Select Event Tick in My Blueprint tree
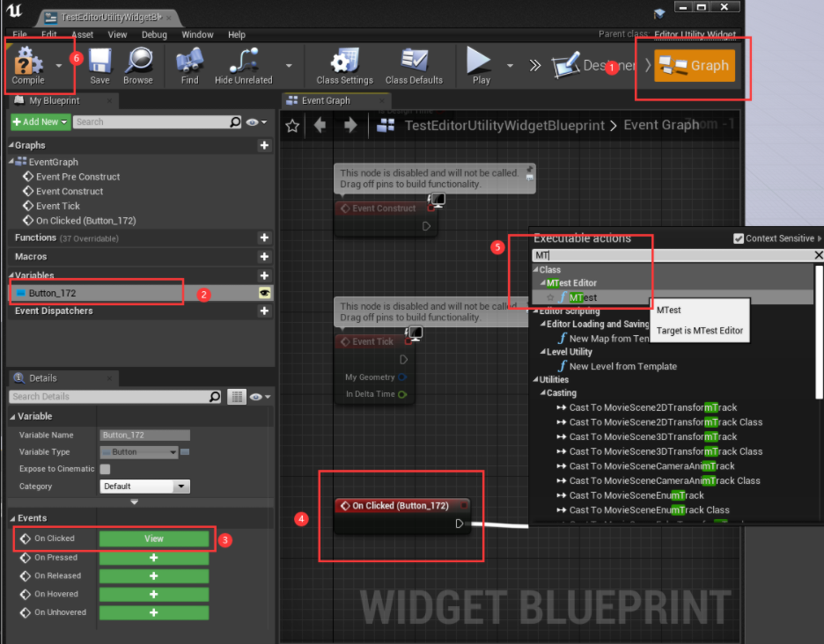Viewport: 824px width, 644px height. (x=58, y=206)
